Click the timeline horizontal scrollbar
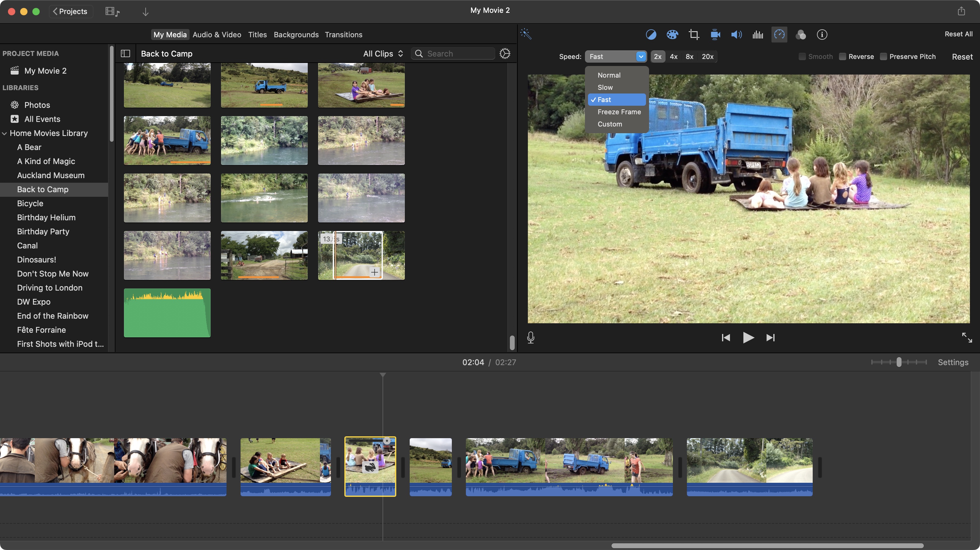 coord(767,546)
